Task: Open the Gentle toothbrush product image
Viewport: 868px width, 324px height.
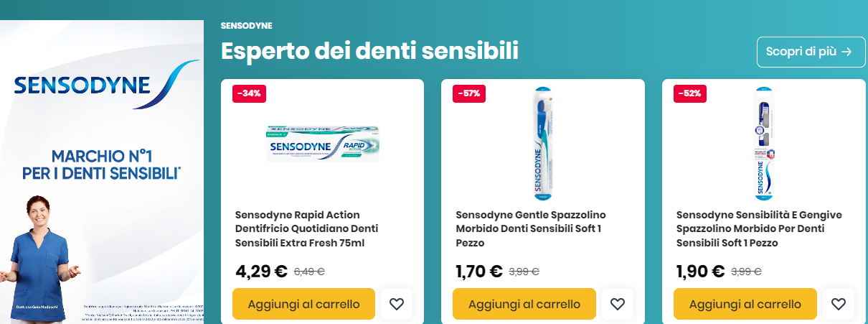Action: click(x=542, y=144)
